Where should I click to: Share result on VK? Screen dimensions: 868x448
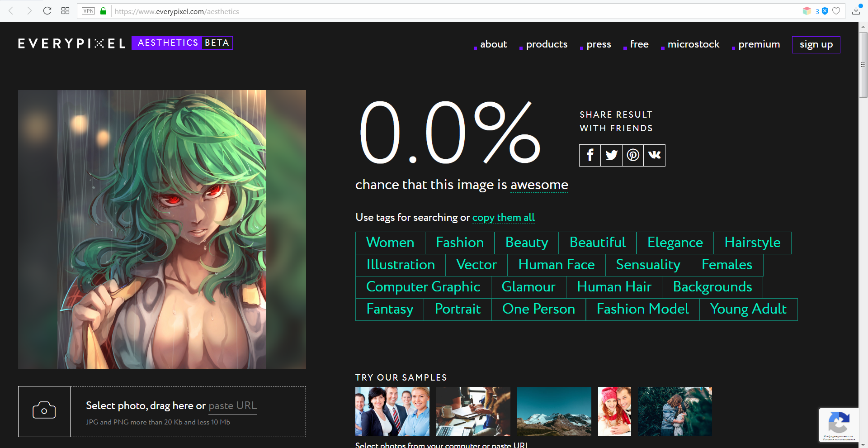tap(655, 155)
